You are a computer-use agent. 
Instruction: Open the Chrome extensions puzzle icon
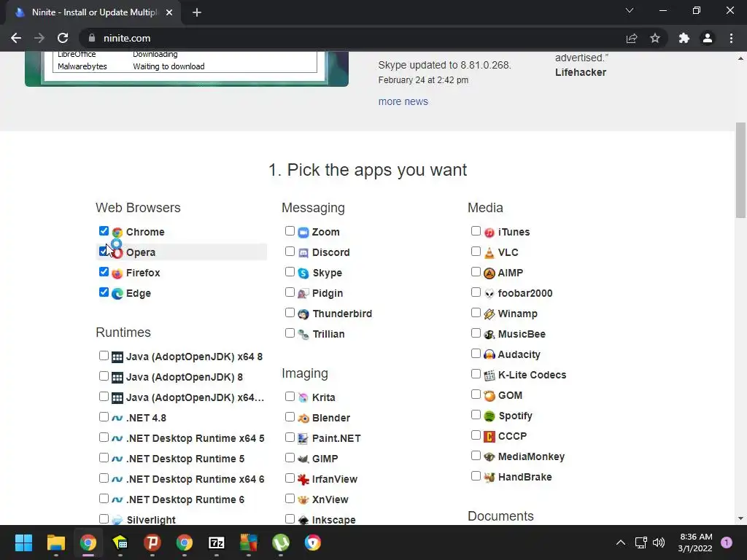point(684,38)
